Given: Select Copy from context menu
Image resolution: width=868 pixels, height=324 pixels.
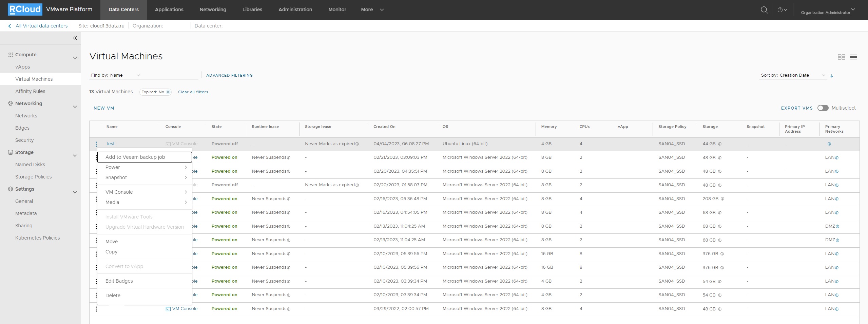Looking at the screenshot, I should pyautogui.click(x=144, y=252).
